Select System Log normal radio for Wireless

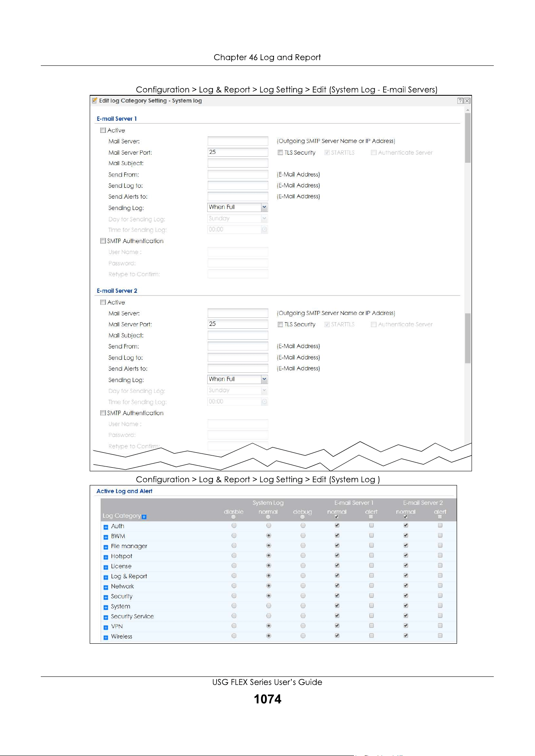tap(268, 636)
